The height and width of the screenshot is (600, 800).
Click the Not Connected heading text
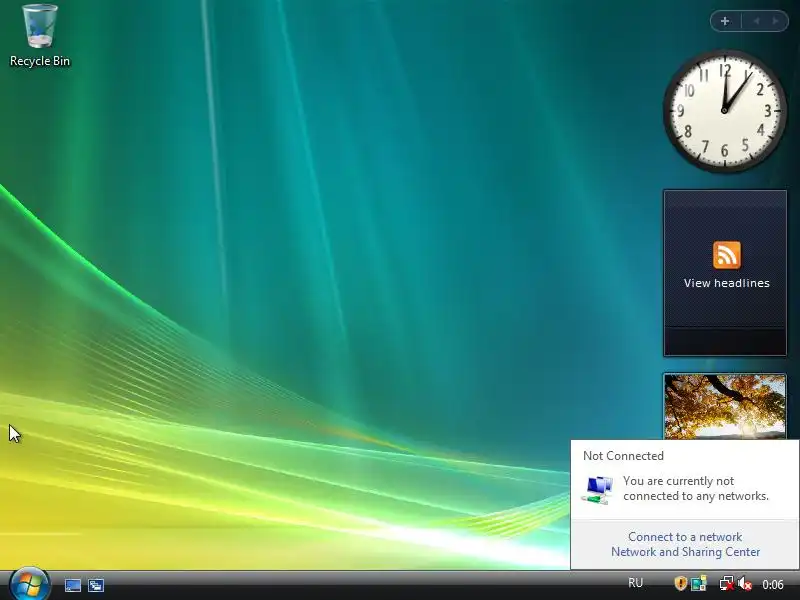point(623,456)
